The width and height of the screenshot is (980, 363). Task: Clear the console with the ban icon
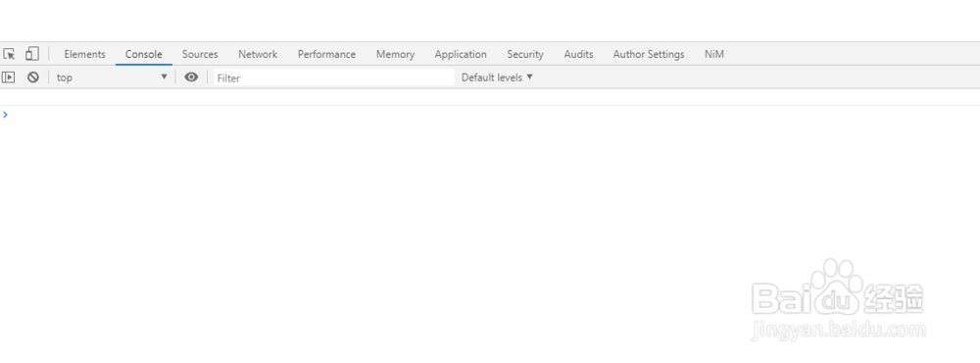(33, 77)
